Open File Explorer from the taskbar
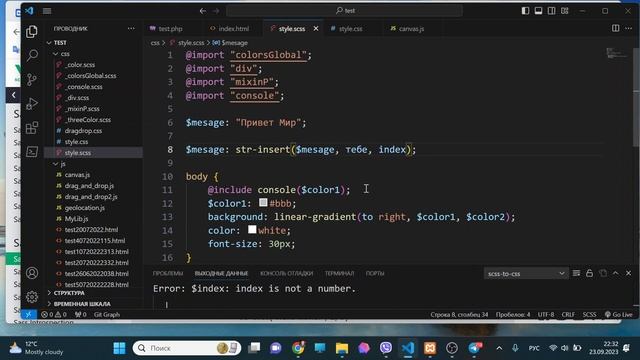Image resolution: width=640 pixels, height=360 pixels. coord(342,348)
